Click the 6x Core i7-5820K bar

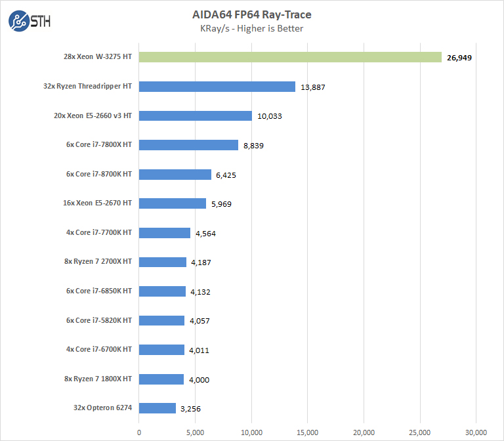coord(161,320)
